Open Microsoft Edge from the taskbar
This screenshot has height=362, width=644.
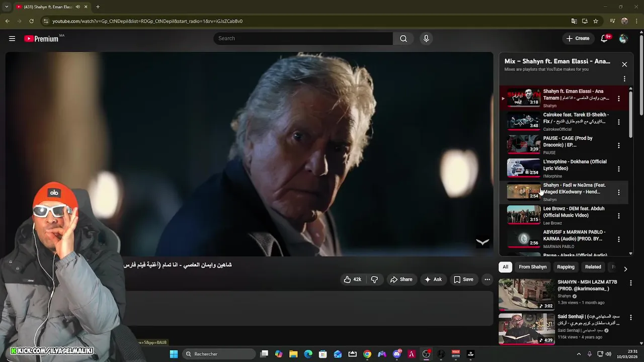pyautogui.click(x=308, y=354)
